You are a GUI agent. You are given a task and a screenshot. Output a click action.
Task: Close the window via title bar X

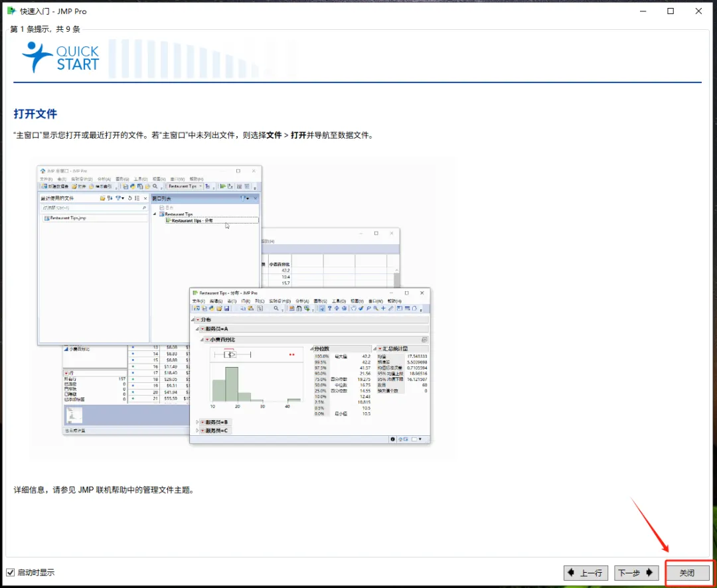pyautogui.click(x=698, y=11)
